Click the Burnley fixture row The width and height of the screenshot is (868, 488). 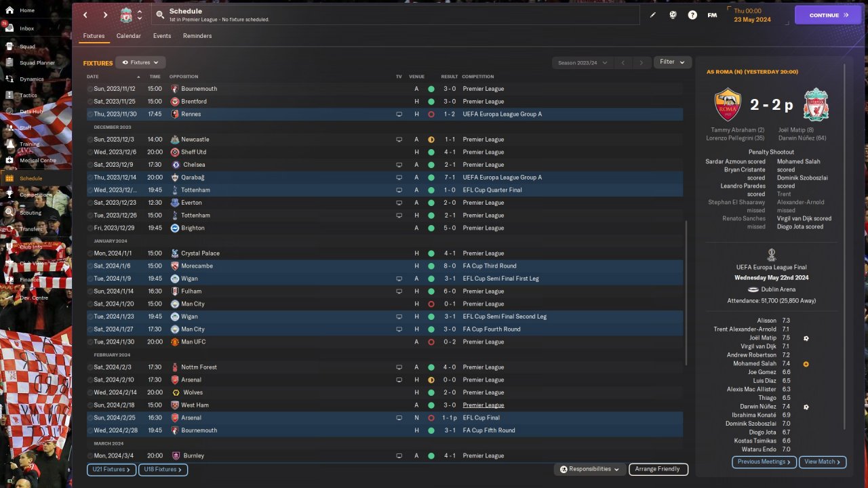[384, 456]
